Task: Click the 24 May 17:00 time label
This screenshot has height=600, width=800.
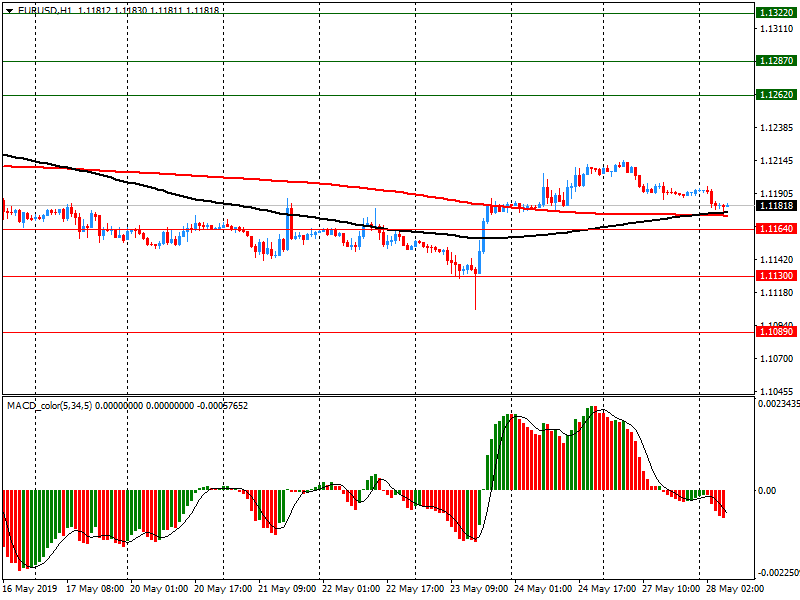Action: pos(606,589)
